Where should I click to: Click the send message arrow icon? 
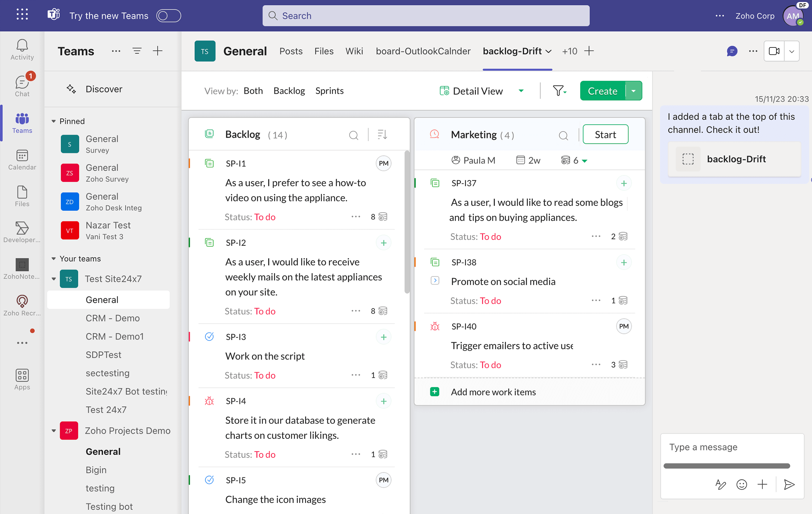coord(789,485)
